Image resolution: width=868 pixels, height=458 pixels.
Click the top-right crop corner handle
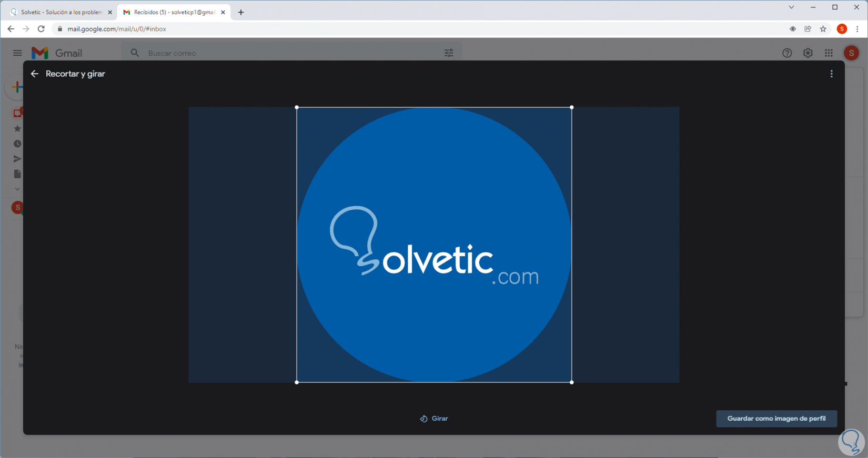[572, 107]
